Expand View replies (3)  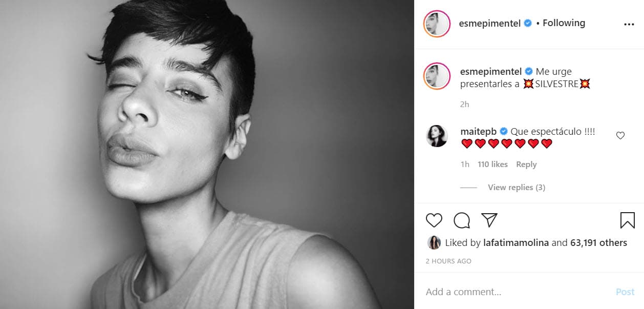pos(516,188)
